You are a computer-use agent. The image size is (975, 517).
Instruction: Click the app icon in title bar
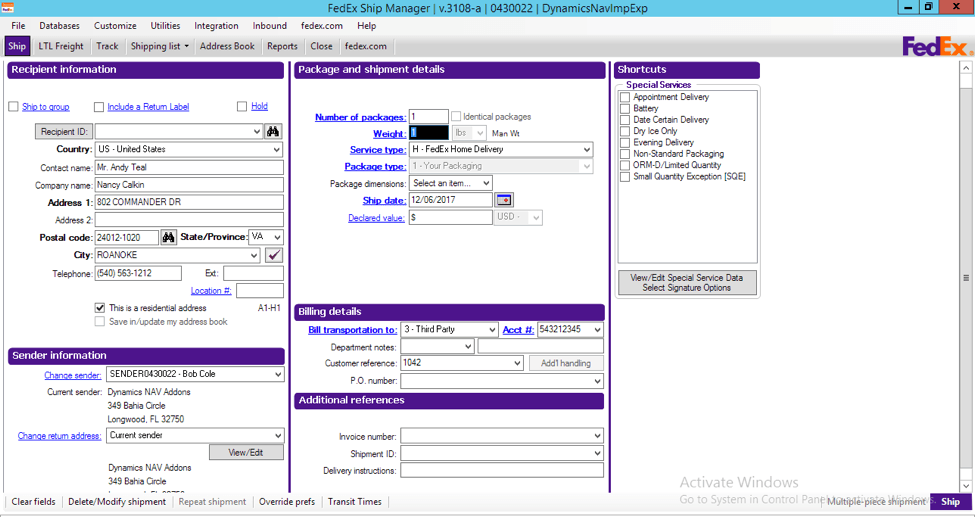click(7, 8)
